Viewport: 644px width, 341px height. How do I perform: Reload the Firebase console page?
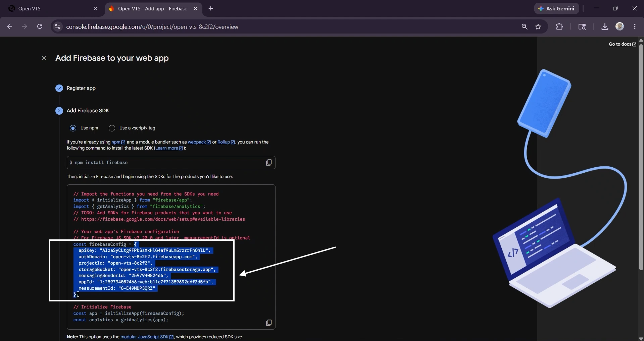40,26
